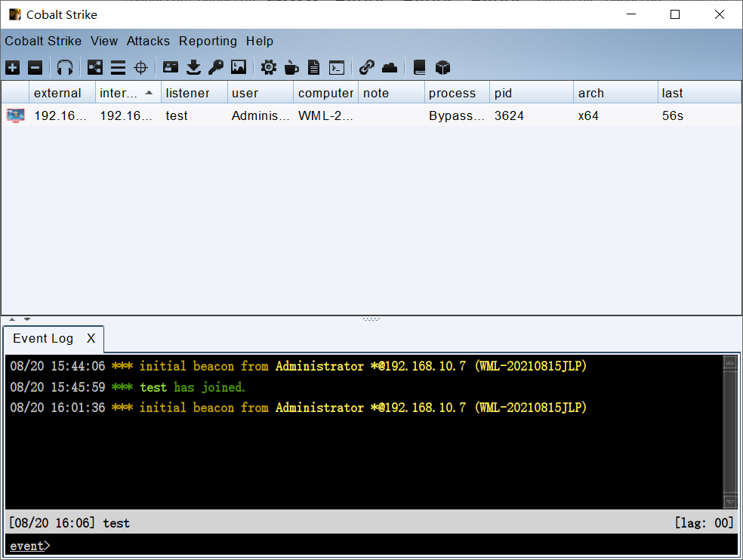Click the beacon session computer icon

(15, 115)
